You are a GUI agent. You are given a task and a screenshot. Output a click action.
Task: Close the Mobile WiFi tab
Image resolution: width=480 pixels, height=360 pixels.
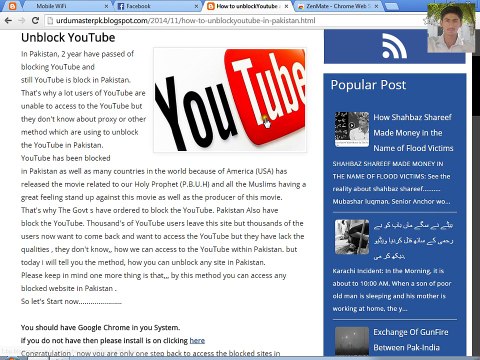[x=106, y=6]
